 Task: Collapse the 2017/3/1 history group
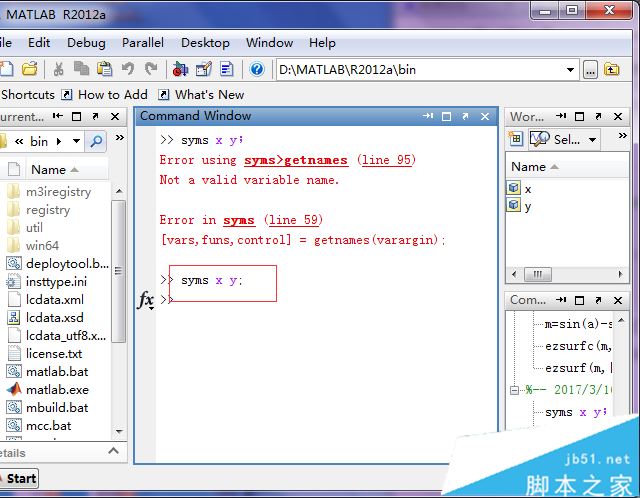pos(514,390)
